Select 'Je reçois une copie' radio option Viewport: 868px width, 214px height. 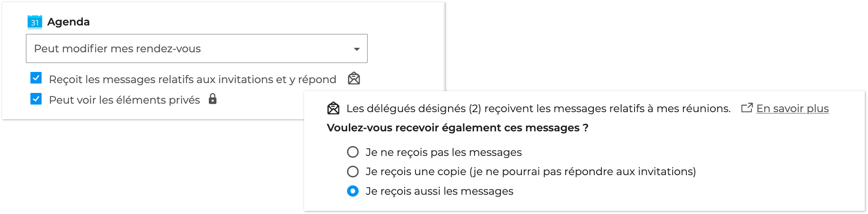353,172
